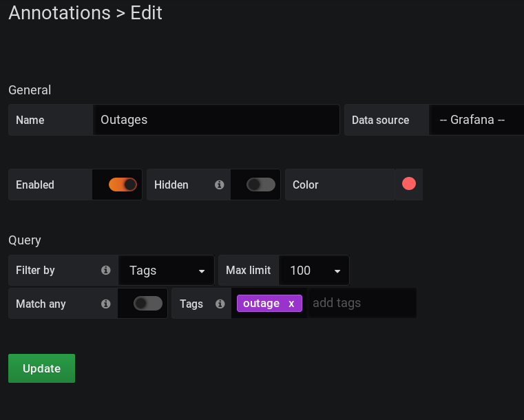Remove the outage tag with its x
Viewport: 524px width, 420px height.
pos(291,304)
